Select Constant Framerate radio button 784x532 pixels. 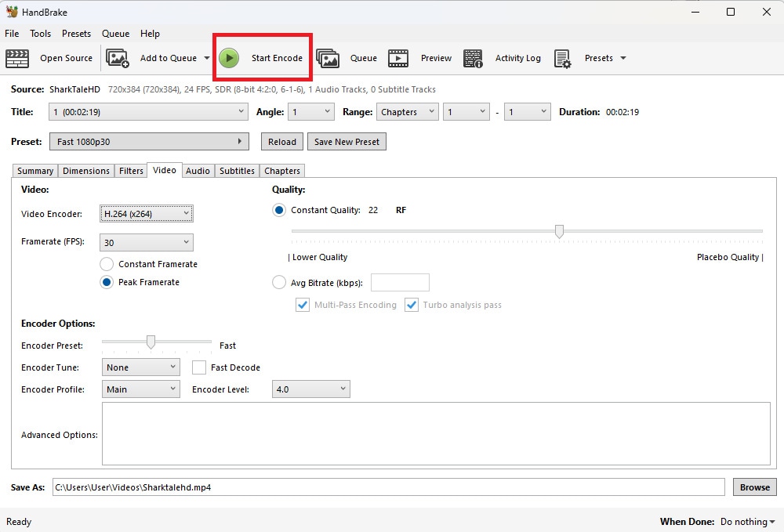click(x=107, y=264)
